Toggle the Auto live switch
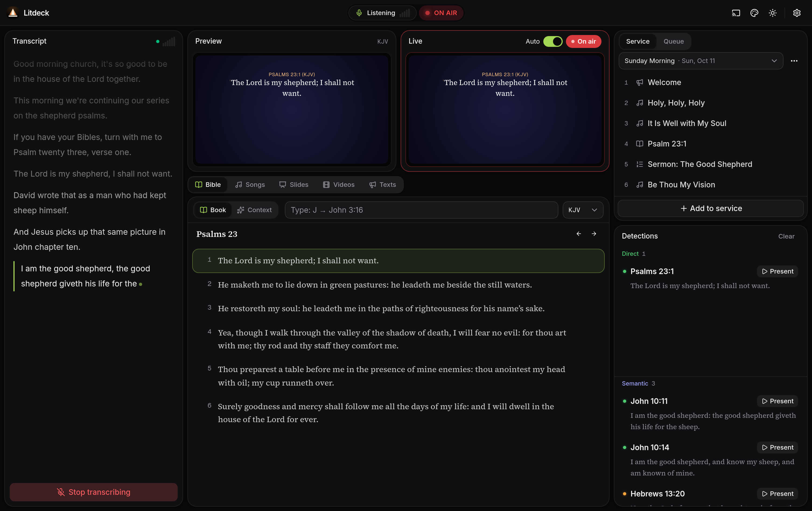Screen dimensions: 812x511 (553, 41)
